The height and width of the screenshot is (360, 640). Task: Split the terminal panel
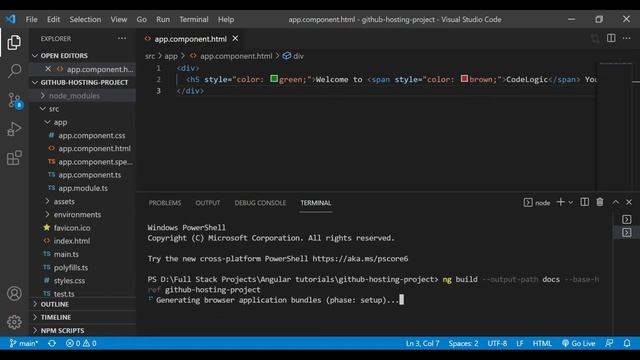(x=584, y=202)
